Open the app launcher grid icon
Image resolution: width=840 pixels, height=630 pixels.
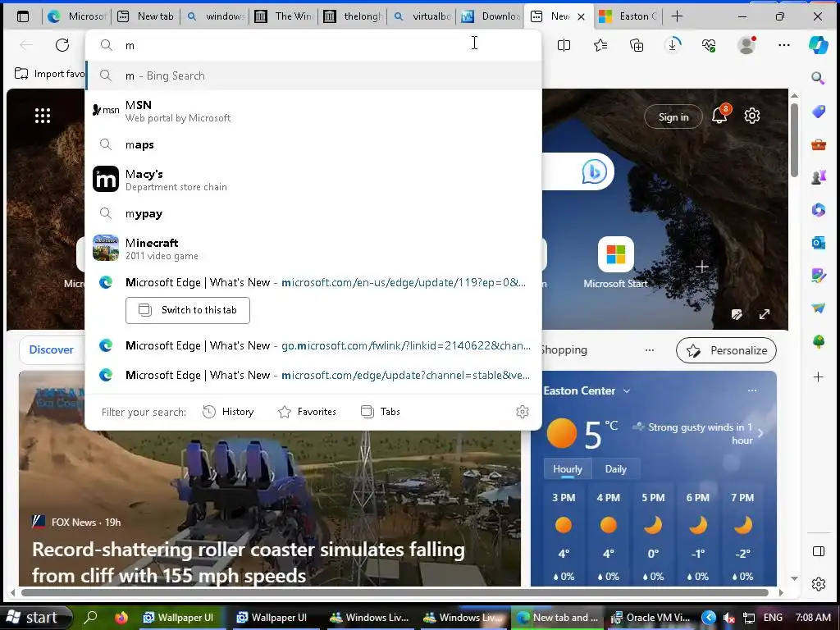[x=43, y=116]
